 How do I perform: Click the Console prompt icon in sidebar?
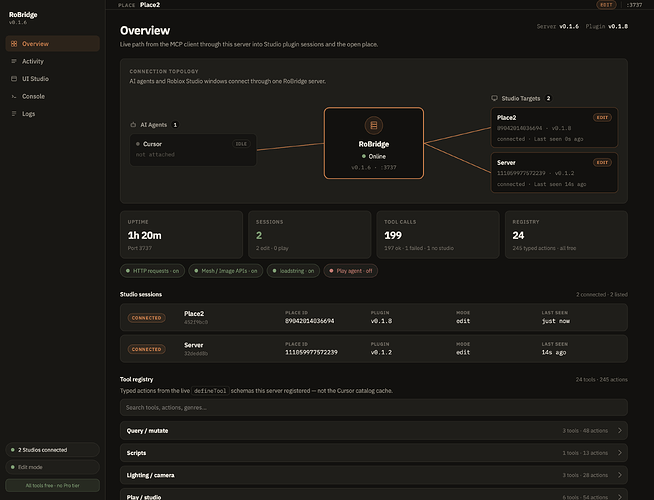click(x=14, y=96)
